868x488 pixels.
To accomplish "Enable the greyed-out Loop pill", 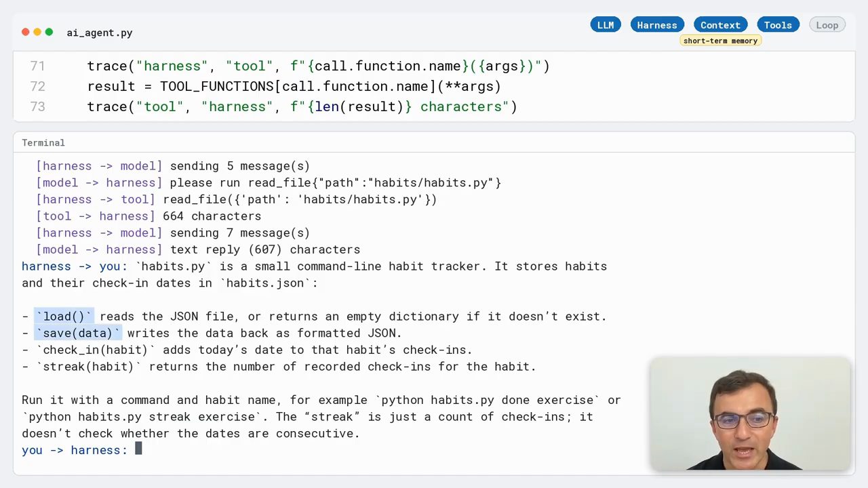I will coord(827,25).
